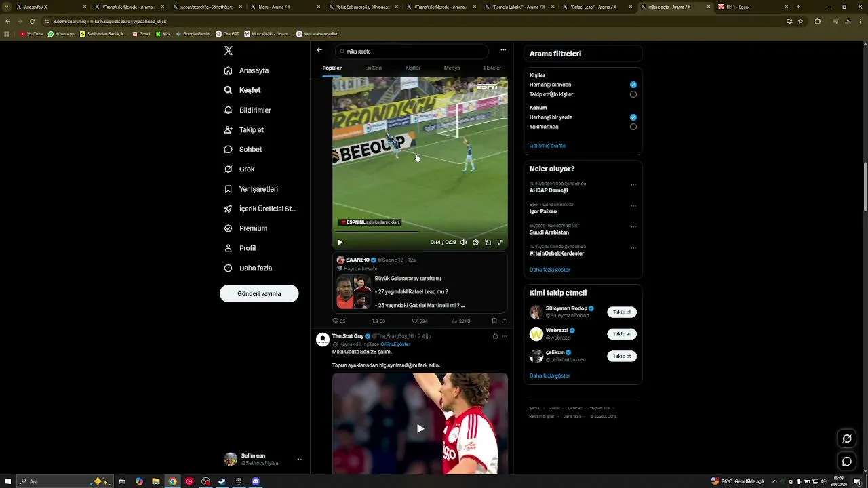
Task: View analytics showing 221 B views
Action: point(461,321)
